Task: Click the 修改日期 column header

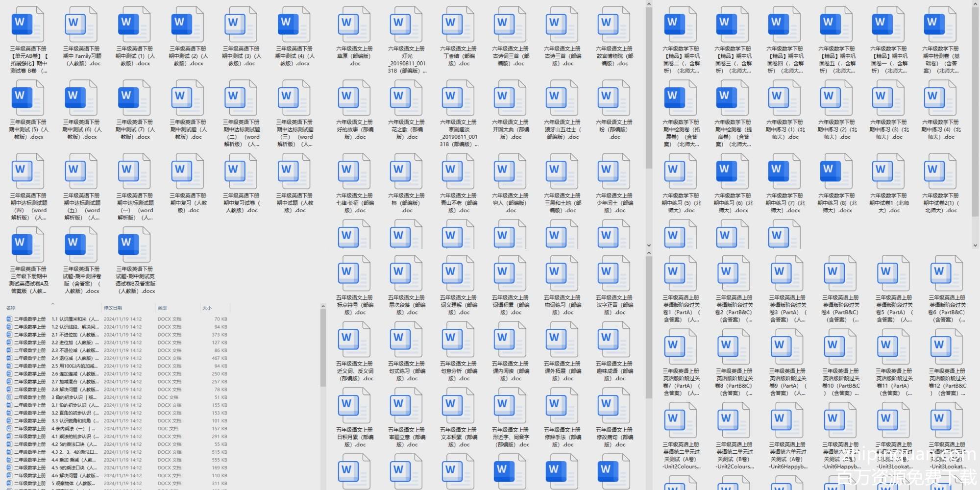Action: point(113,308)
